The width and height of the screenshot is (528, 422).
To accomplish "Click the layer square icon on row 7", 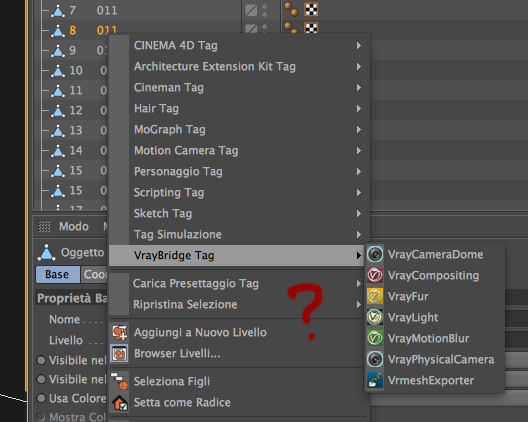I will pyautogui.click(x=251, y=10).
